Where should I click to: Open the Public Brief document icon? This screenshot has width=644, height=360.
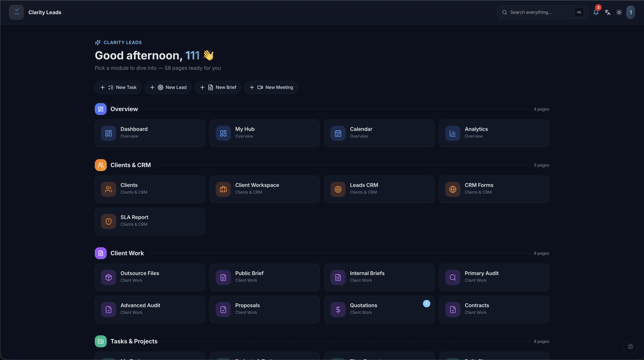point(223,277)
